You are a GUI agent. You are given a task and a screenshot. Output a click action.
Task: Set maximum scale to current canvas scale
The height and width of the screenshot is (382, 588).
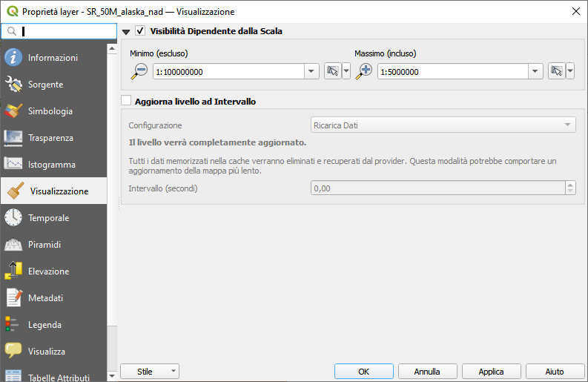point(557,71)
